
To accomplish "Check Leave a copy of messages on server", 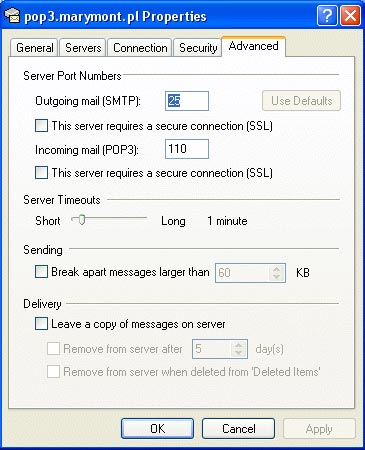I will click(x=41, y=324).
